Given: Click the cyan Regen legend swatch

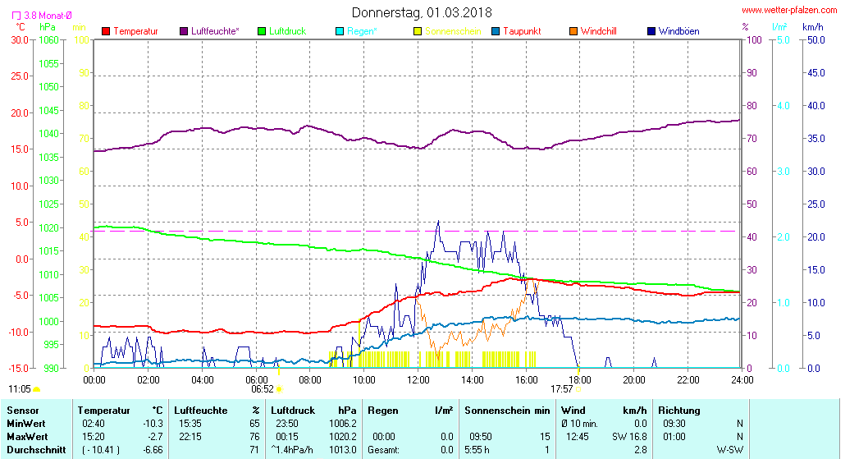Looking at the screenshot, I should pyautogui.click(x=340, y=31).
